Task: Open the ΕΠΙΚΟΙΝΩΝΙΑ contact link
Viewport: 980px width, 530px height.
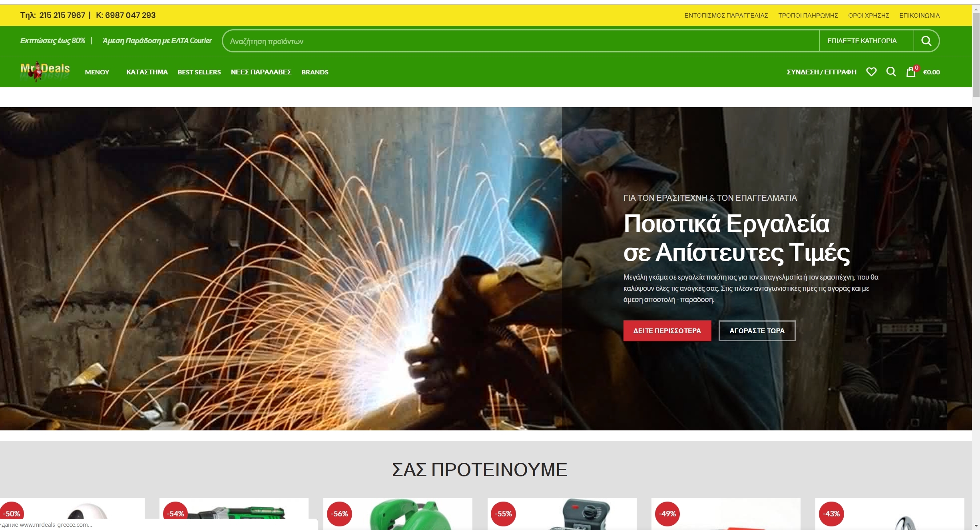Action: pyautogui.click(x=919, y=16)
